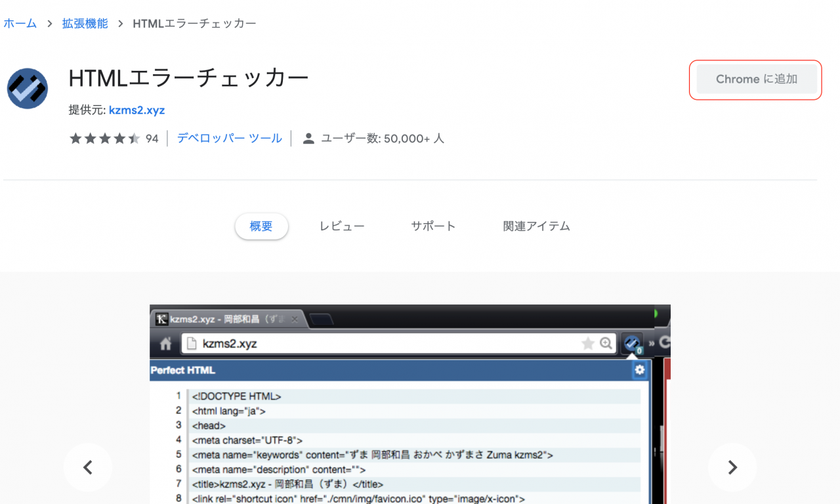Click the extension badge icon showing 0

(x=631, y=342)
